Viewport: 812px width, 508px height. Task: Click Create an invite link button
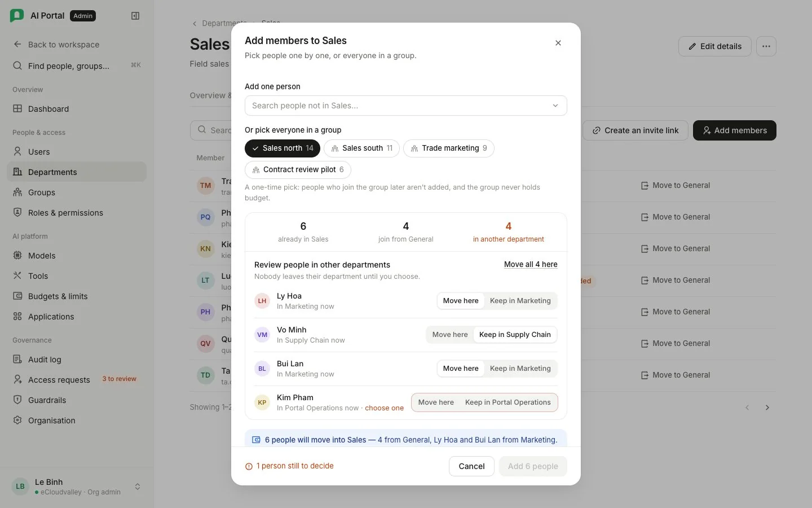636,130
